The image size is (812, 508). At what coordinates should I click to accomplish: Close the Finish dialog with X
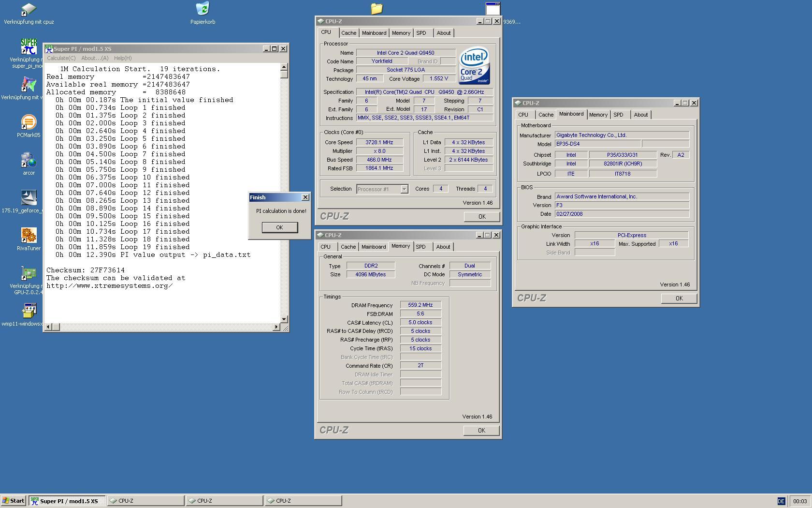pos(305,197)
